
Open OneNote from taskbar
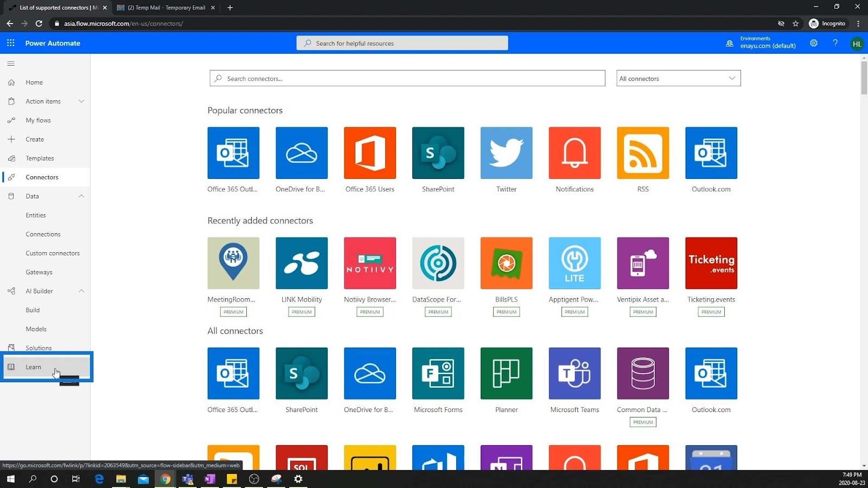click(209, 479)
